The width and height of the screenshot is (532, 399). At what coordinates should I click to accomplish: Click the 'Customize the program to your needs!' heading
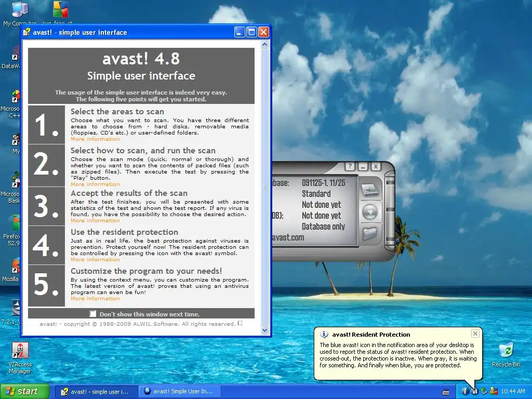(x=146, y=271)
